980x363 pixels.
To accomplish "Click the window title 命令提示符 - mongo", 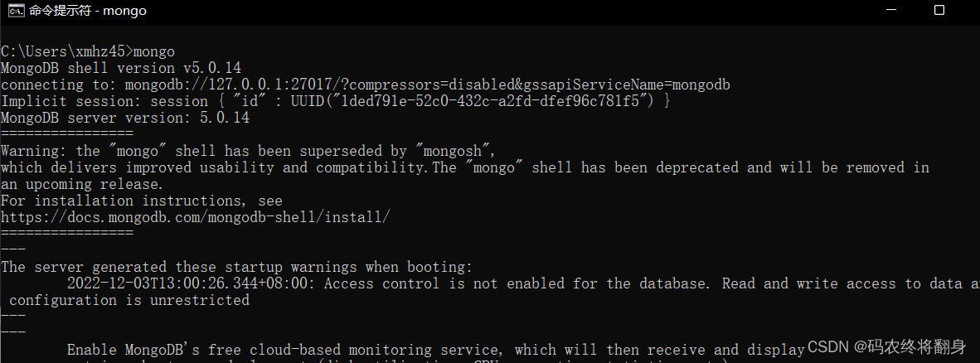I will tap(88, 11).
